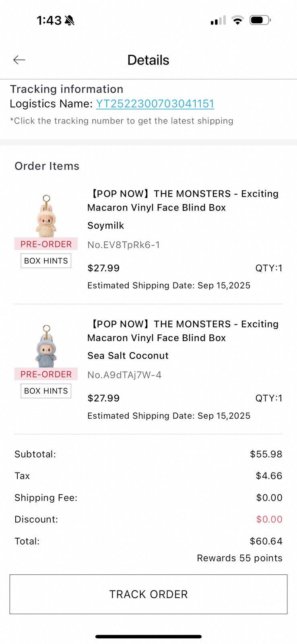Tap BOX HINTS under Soymilk item
The image size is (297, 644).
(x=46, y=261)
